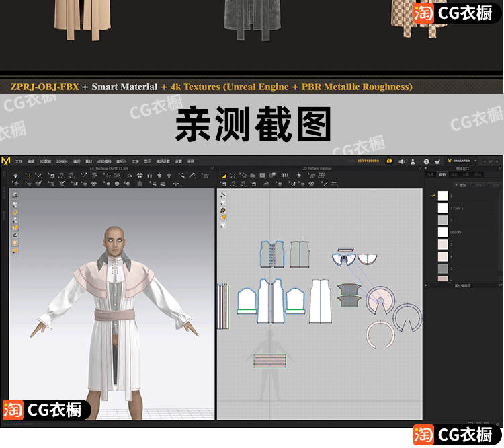Click the dashed line tool ending 2D toolbar
This screenshot has width=504, height=448.
click(335, 184)
